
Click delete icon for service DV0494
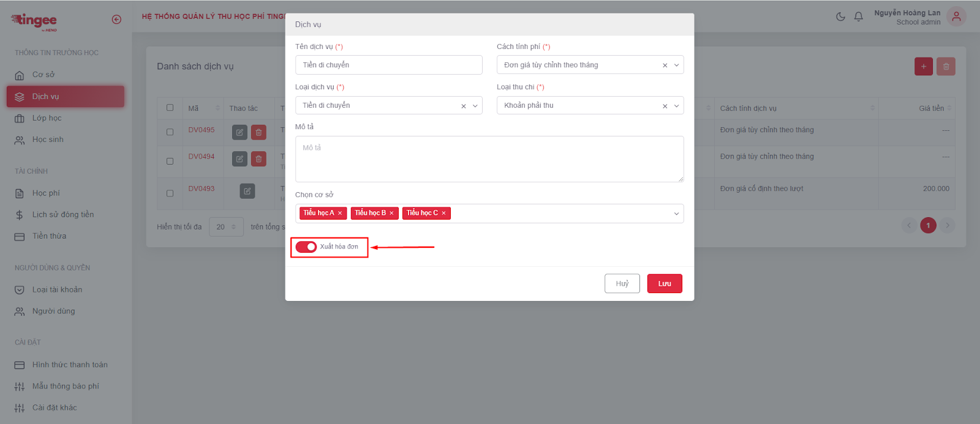(259, 159)
